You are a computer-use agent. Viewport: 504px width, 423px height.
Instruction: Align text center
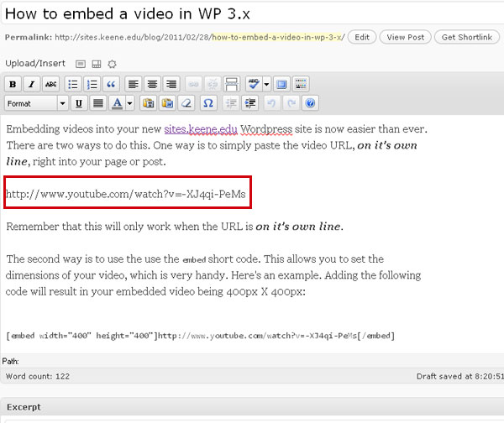[152, 84]
